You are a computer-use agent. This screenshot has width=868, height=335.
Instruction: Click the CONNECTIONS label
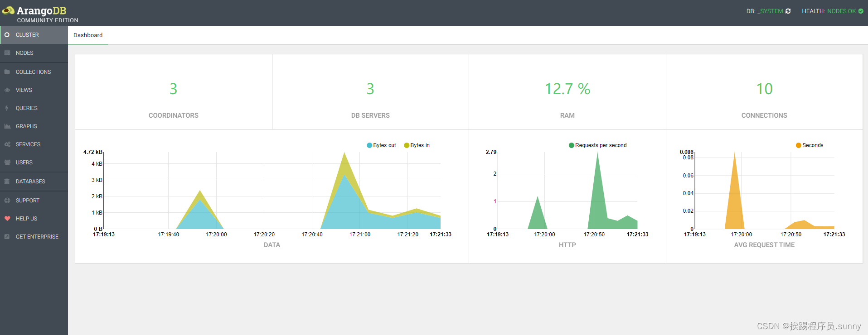point(764,115)
